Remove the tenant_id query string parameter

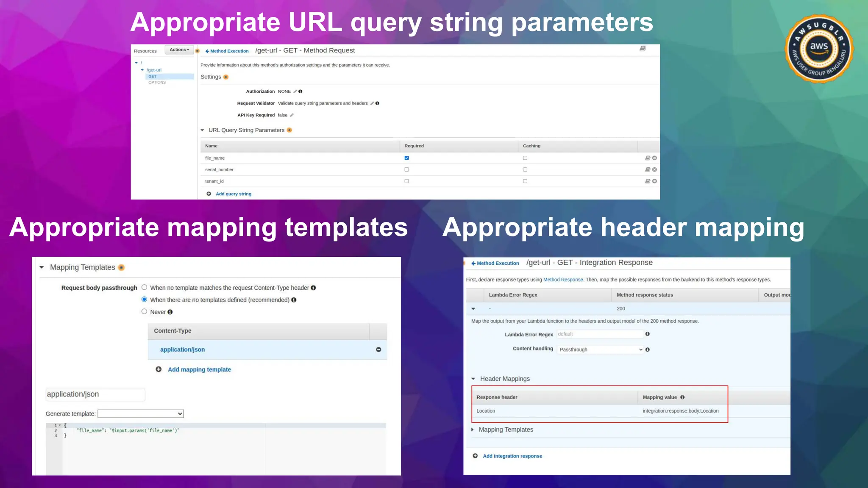pos(654,181)
